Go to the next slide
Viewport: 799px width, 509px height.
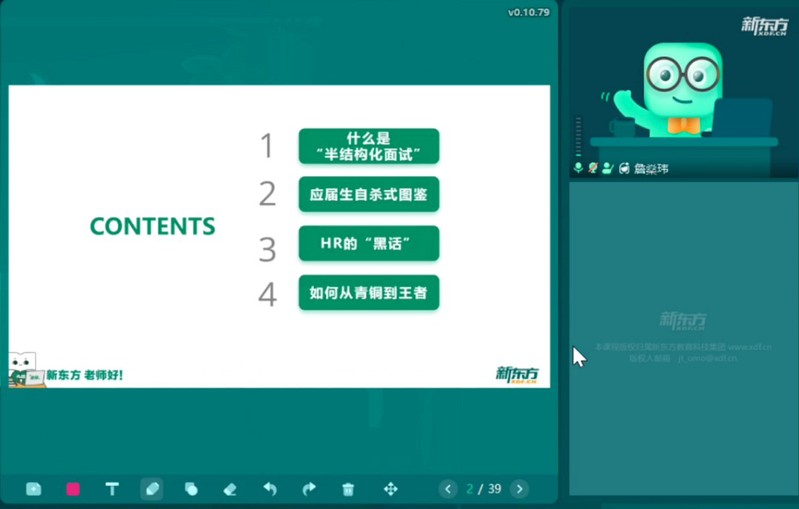tap(519, 489)
